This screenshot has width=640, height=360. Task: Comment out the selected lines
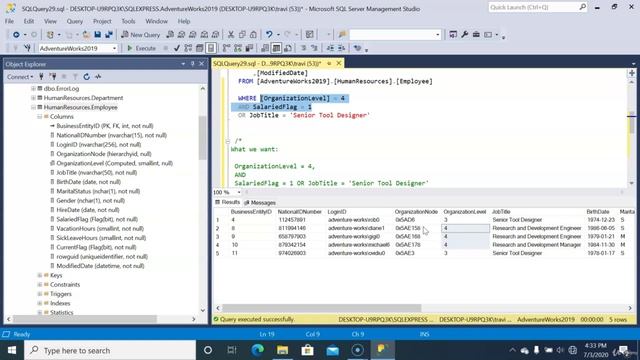click(x=303, y=48)
